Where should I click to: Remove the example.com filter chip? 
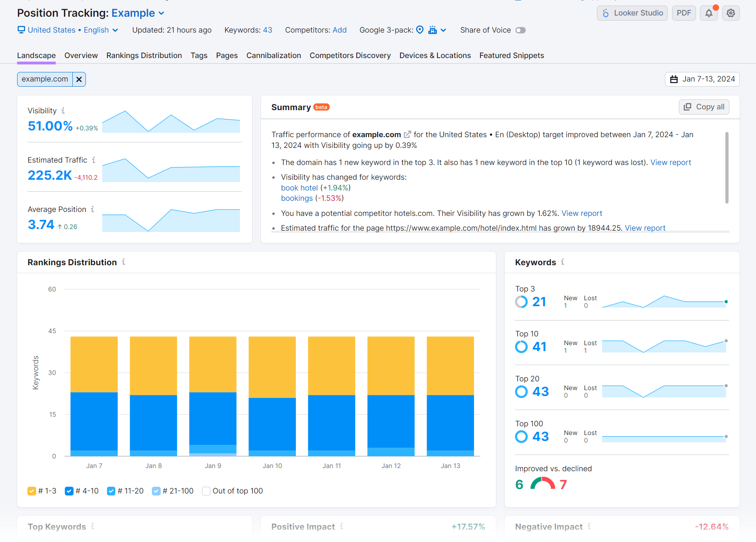click(79, 79)
